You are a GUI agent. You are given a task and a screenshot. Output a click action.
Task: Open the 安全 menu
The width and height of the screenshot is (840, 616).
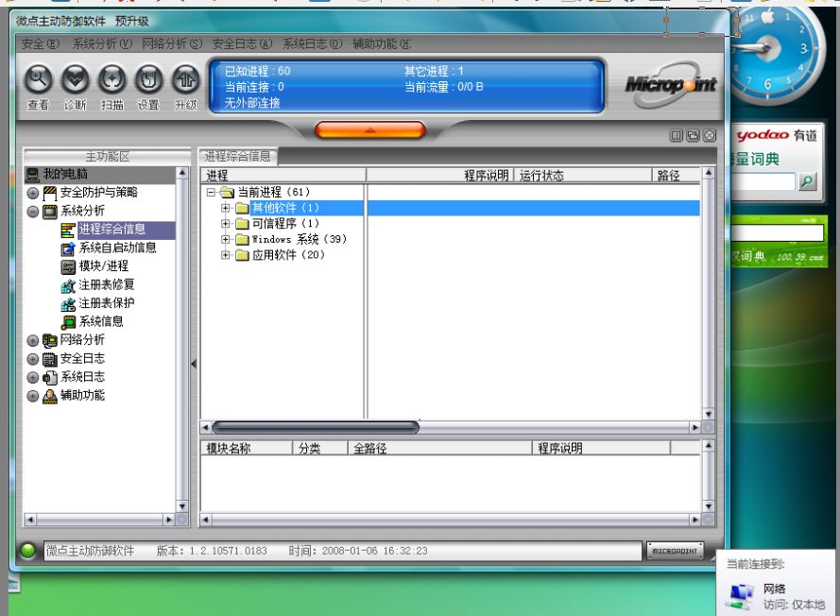tap(41, 43)
